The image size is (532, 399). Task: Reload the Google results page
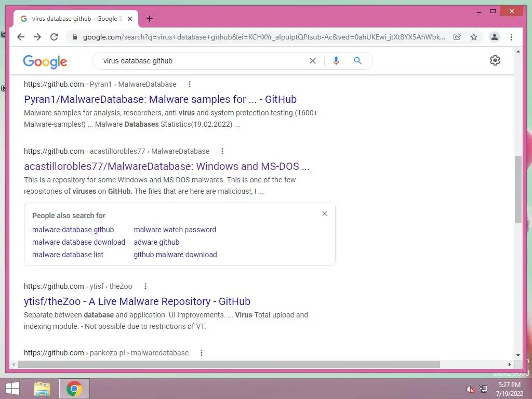[x=54, y=37]
